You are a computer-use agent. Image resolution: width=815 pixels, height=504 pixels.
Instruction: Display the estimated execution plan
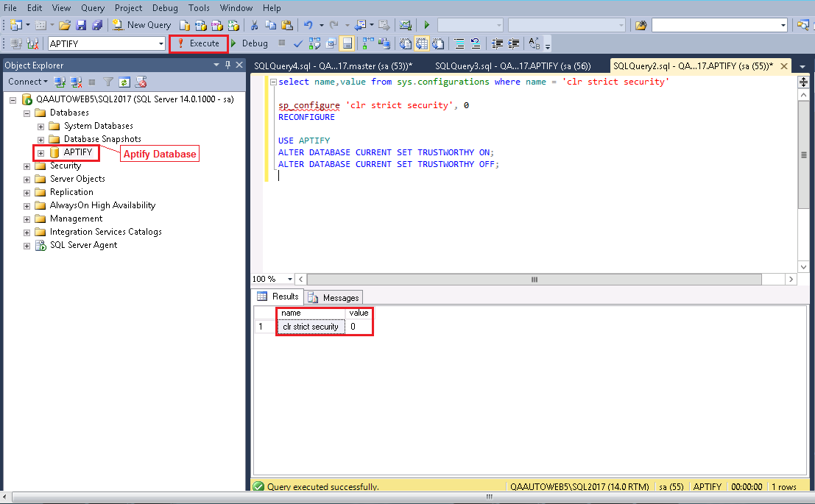tap(314, 43)
